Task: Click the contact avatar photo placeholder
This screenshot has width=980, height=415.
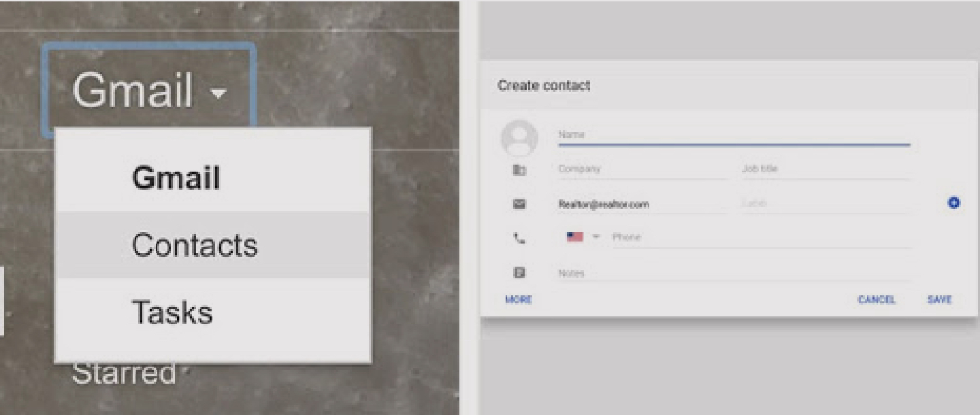Action: (519, 139)
